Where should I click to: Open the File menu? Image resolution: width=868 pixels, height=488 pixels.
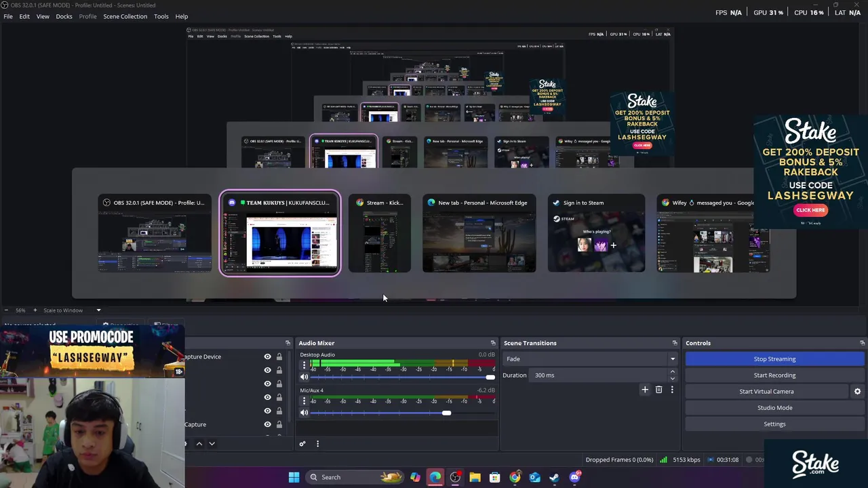pyautogui.click(x=8, y=16)
